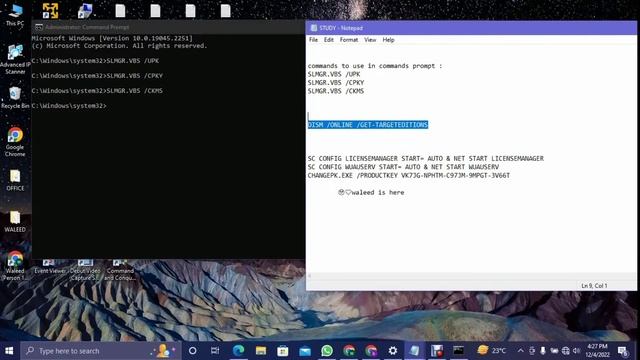Open Task View from the taskbar
Image resolution: width=640 pixels, height=360 pixels.
coord(215,351)
